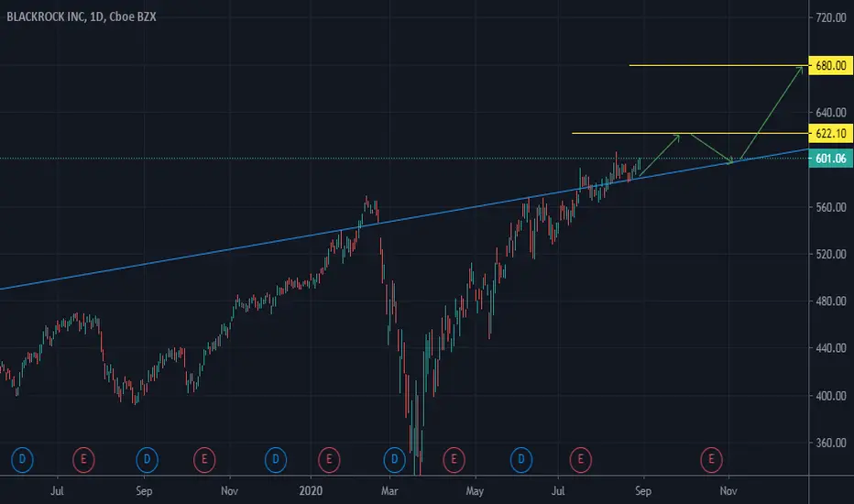Open the earnings marker between Mar and May 2020
The width and height of the screenshot is (854, 504).
pyautogui.click(x=454, y=459)
